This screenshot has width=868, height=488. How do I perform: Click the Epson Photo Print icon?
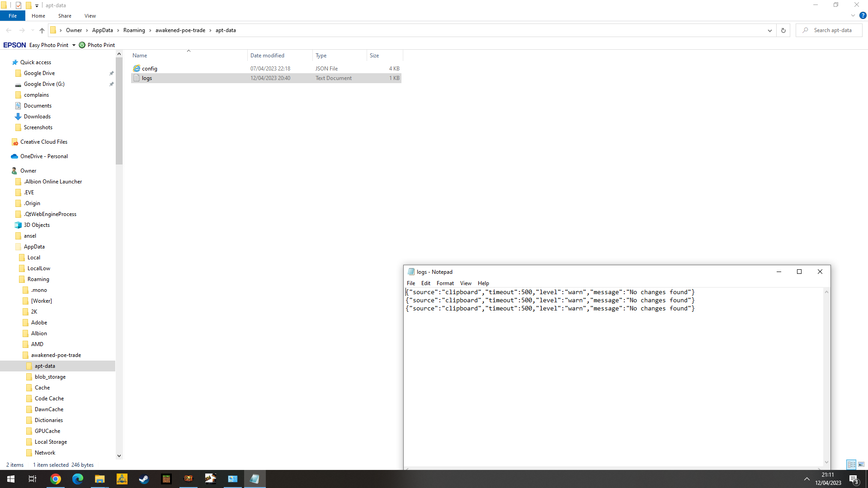pyautogui.click(x=82, y=45)
